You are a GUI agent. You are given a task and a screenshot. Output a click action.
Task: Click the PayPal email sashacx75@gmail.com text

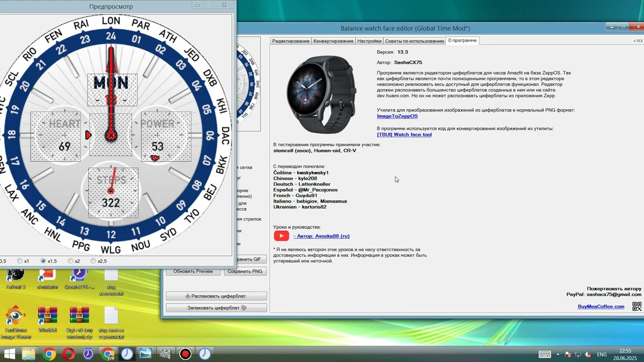pyautogui.click(x=614, y=295)
